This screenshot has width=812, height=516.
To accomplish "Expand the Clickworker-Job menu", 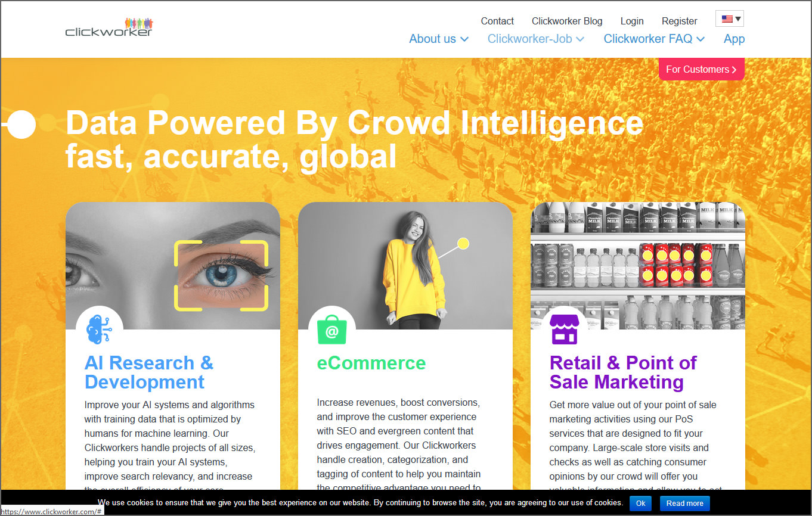I will click(x=535, y=39).
